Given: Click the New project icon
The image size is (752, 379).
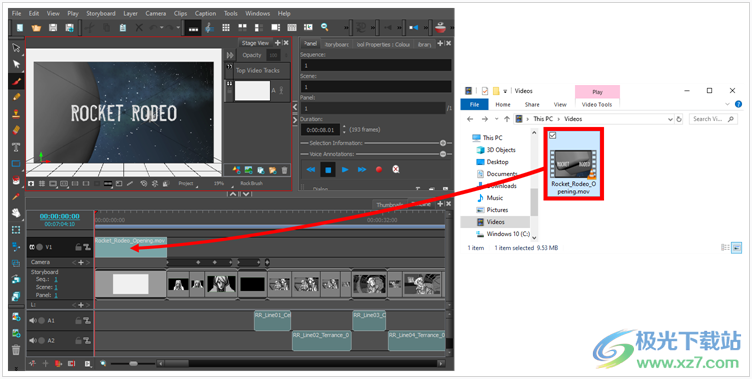Looking at the screenshot, I should (x=19, y=28).
